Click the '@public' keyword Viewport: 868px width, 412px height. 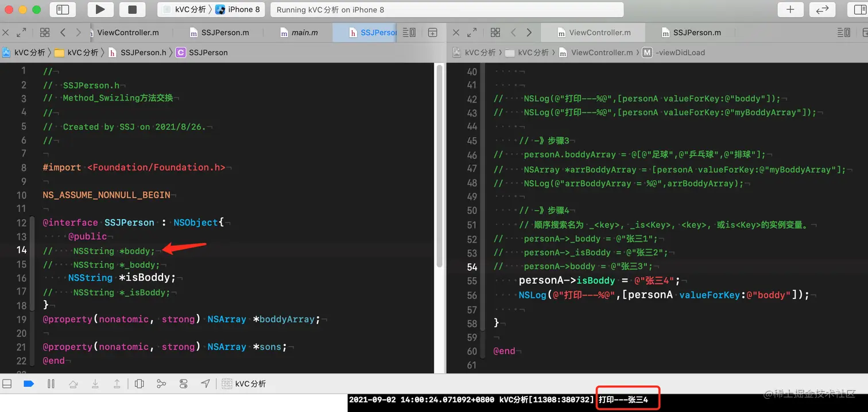click(x=87, y=236)
